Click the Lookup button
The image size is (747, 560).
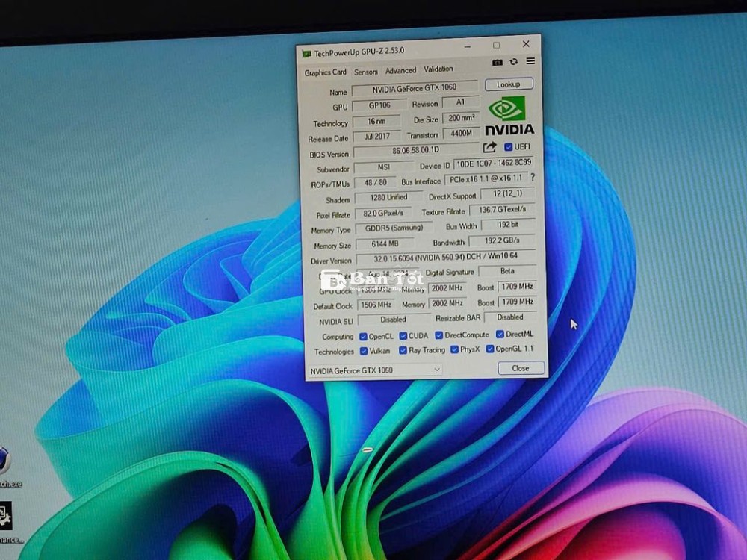[x=509, y=84]
